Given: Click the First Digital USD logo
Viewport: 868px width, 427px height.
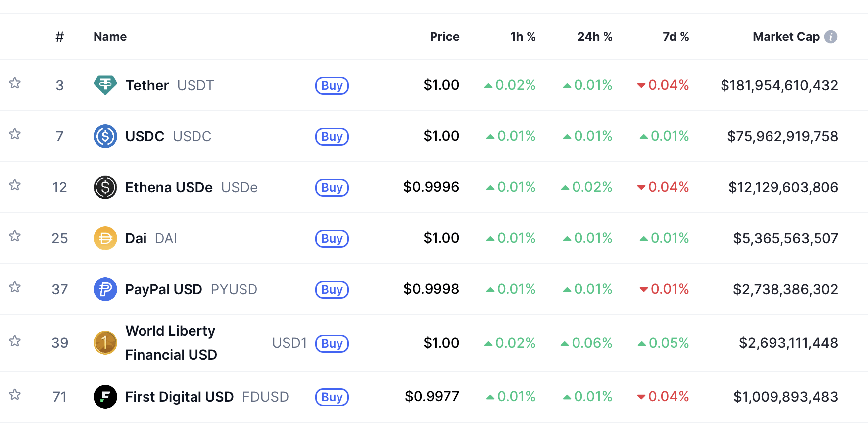Looking at the screenshot, I should [x=105, y=397].
